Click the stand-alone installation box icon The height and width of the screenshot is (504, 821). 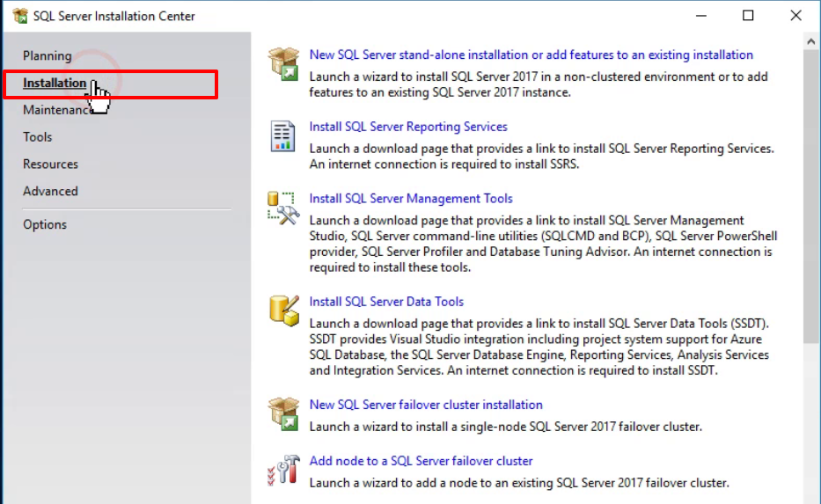(283, 64)
